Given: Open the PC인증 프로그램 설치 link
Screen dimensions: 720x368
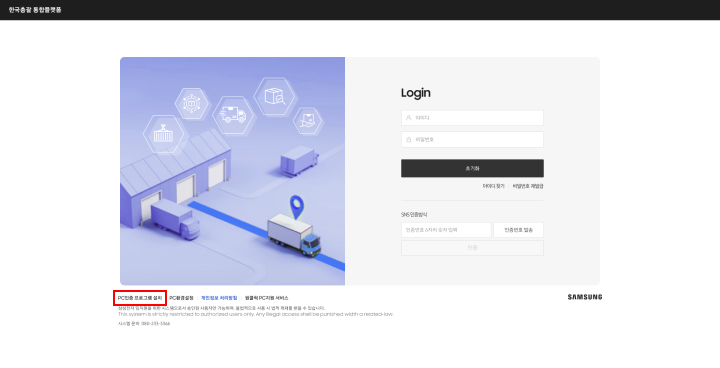Looking at the screenshot, I should click(140, 298).
